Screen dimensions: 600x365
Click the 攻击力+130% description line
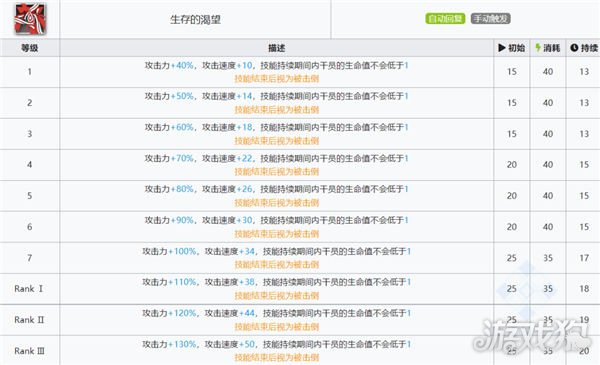pos(276,344)
